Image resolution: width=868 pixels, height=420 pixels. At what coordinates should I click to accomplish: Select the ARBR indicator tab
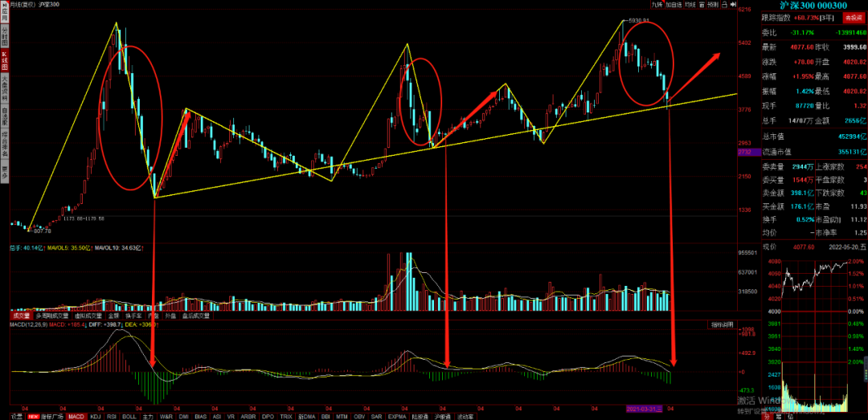tap(248, 416)
